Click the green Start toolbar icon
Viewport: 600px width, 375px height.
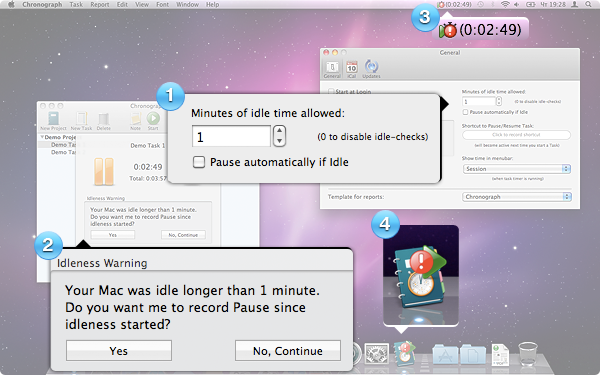tap(153, 118)
